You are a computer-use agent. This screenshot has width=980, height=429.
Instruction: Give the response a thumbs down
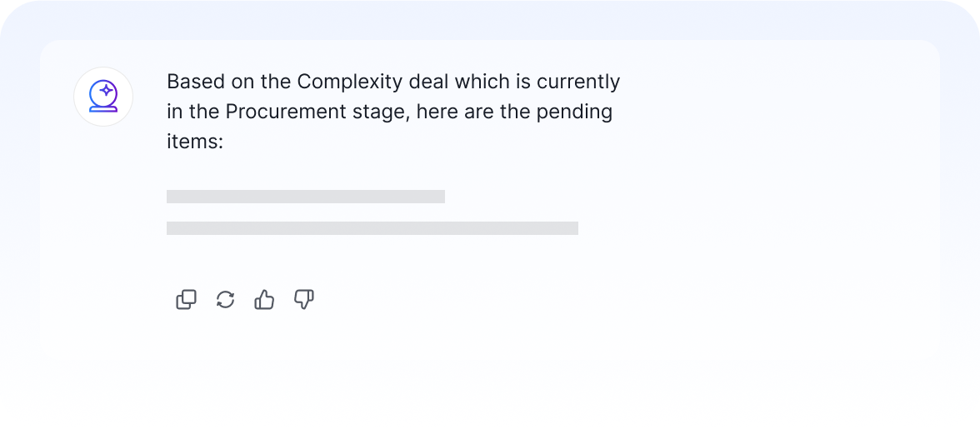tap(303, 300)
